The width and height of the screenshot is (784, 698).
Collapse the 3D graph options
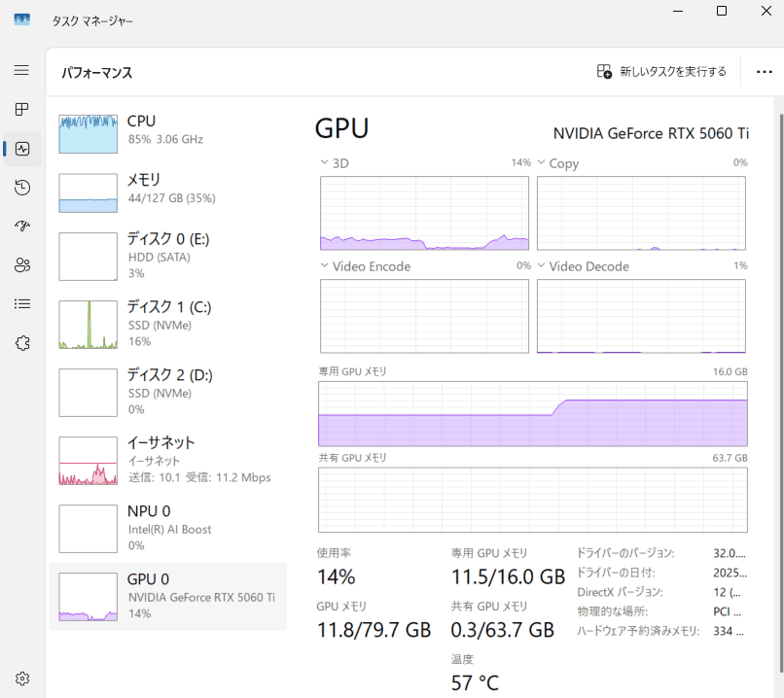coord(323,162)
